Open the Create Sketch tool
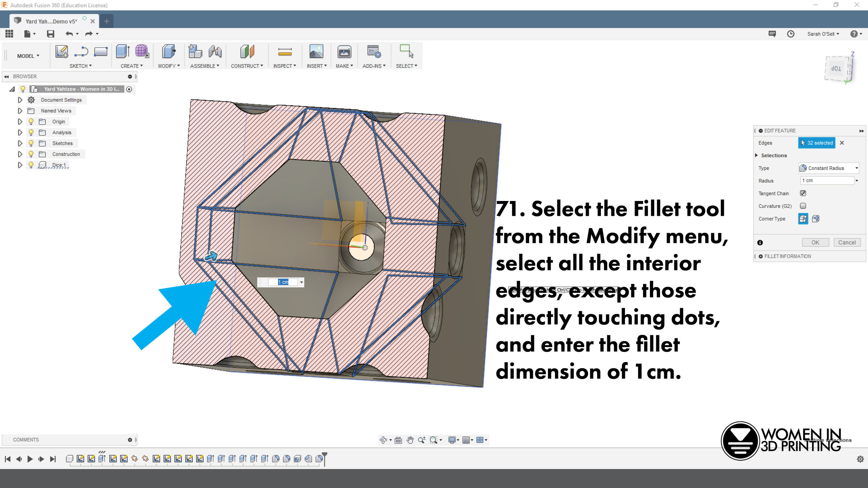Viewport: 868px width, 488px height. coord(62,51)
